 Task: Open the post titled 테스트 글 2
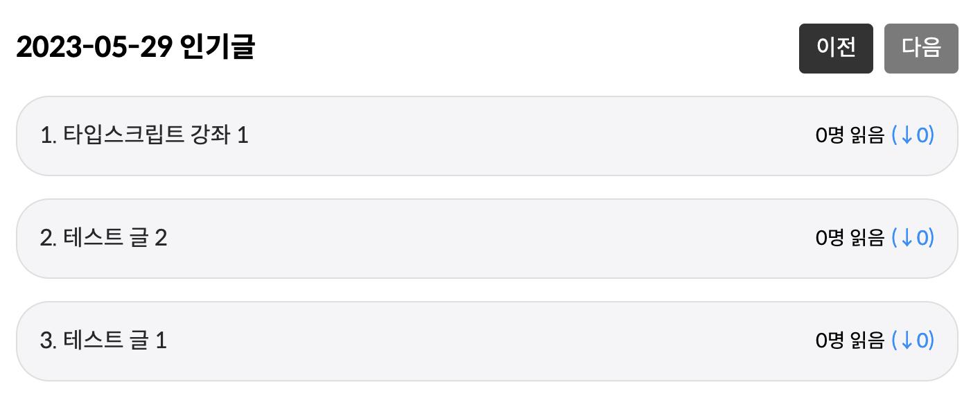[114, 239]
